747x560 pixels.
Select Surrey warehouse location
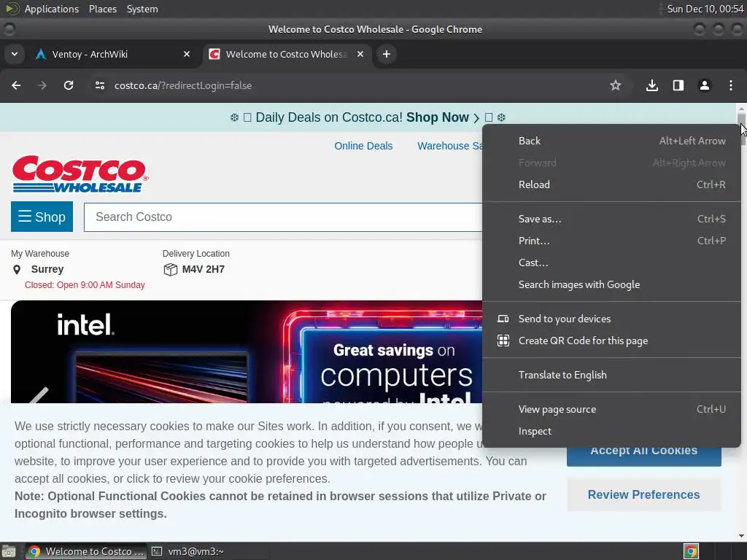point(47,269)
